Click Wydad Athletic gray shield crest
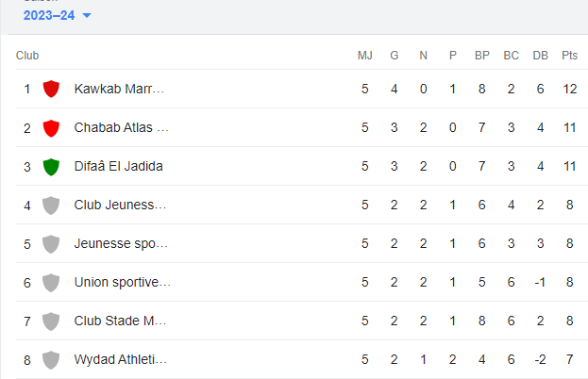 [52, 359]
